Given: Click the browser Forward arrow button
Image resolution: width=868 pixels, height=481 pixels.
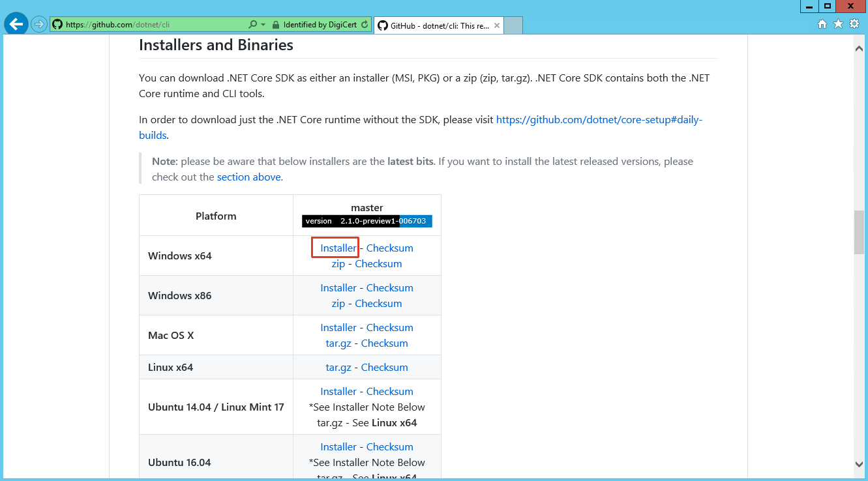Looking at the screenshot, I should [x=39, y=25].
